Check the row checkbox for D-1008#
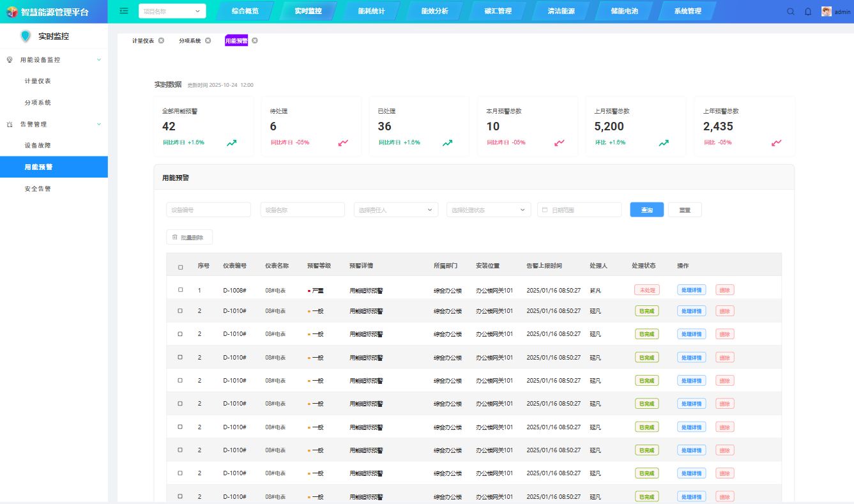Screen dimensions: 854x504 (x=180, y=290)
